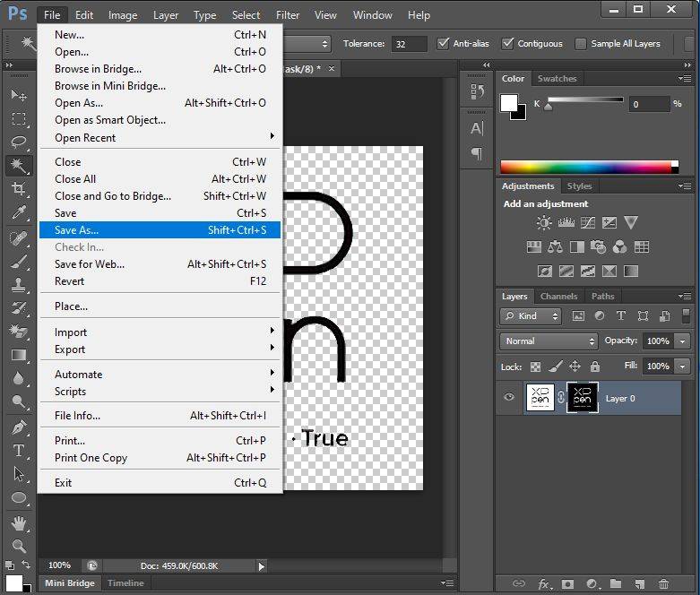
Task: Open the layer Kind filter dropdown
Action: tap(531, 316)
